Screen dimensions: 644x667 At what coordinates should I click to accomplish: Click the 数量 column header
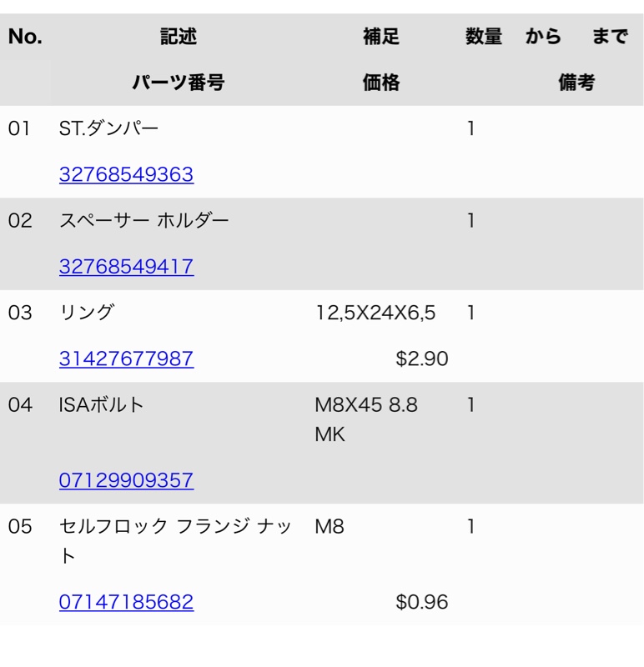(x=484, y=38)
